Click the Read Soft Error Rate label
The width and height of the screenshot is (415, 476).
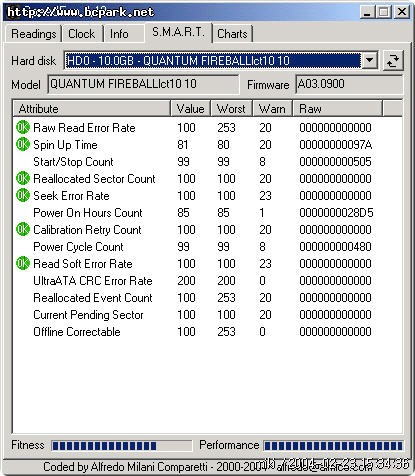point(83,264)
